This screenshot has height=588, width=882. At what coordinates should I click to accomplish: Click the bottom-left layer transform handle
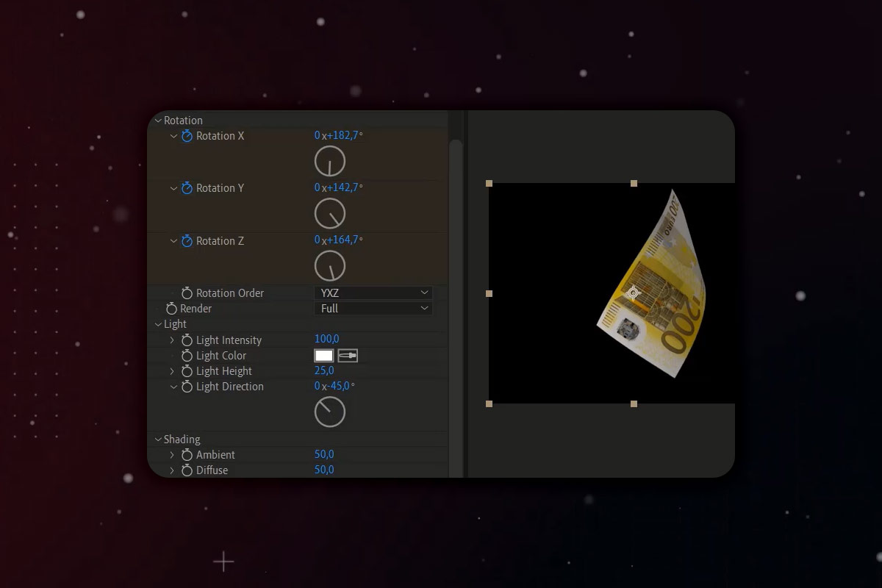click(x=489, y=404)
